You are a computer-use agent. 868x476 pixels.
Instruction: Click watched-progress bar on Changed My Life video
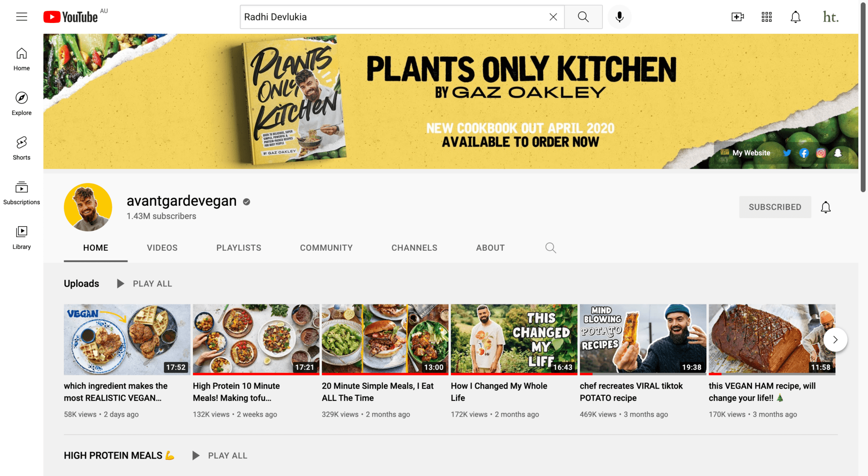(514, 374)
